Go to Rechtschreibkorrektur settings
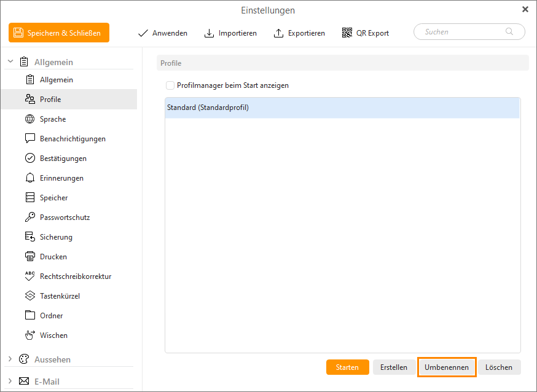537x392 pixels. 75,276
